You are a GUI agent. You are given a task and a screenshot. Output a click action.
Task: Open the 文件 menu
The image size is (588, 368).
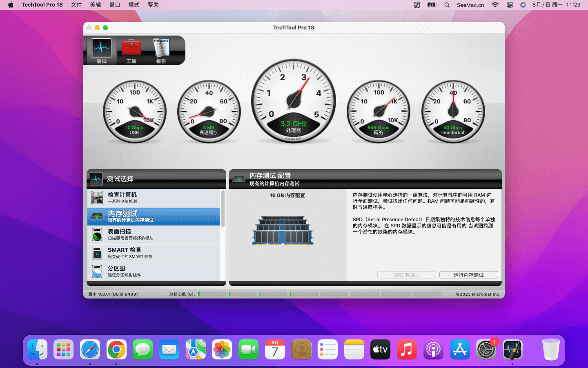76,5
